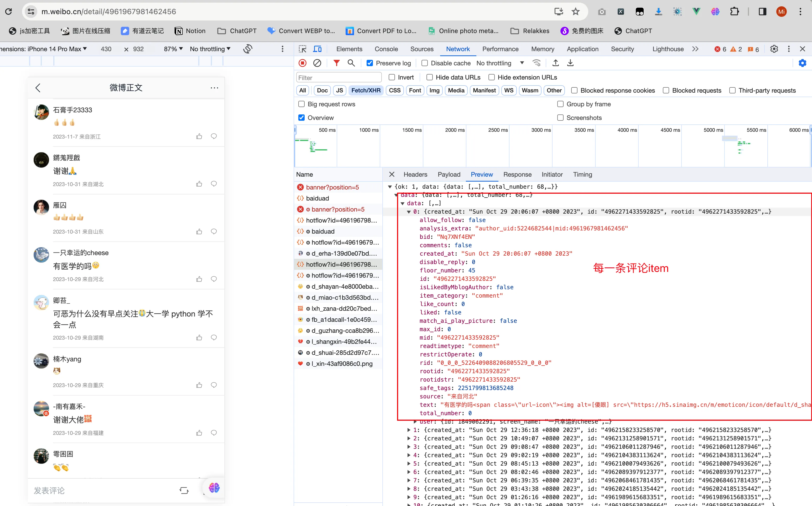This screenshot has width=812, height=506.
Task: Toggle the device toolbar icon
Action: pos(317,49)
